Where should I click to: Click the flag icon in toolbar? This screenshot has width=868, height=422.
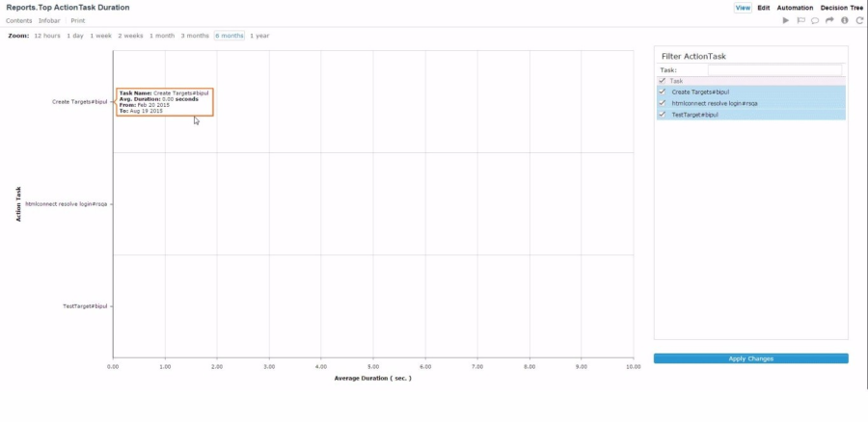pos(800,20)
